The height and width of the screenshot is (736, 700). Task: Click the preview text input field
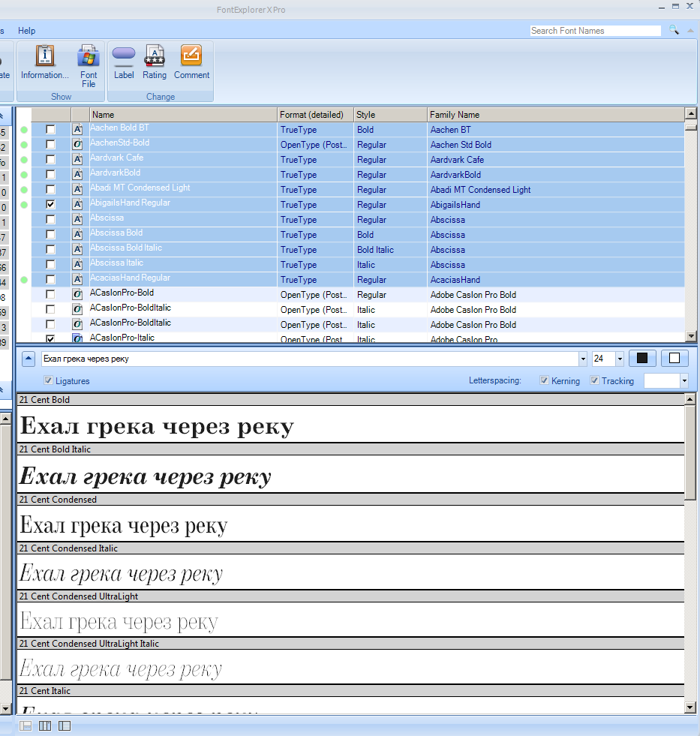[310, 359]
